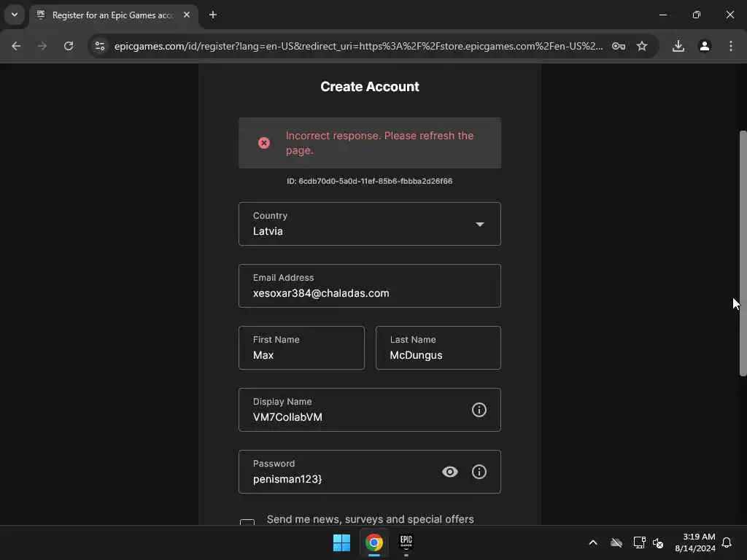Image resolution: width=747 pixels, height=560 pixels.
Task: Click the Last Name field
Action: click(x=438, y=348)
